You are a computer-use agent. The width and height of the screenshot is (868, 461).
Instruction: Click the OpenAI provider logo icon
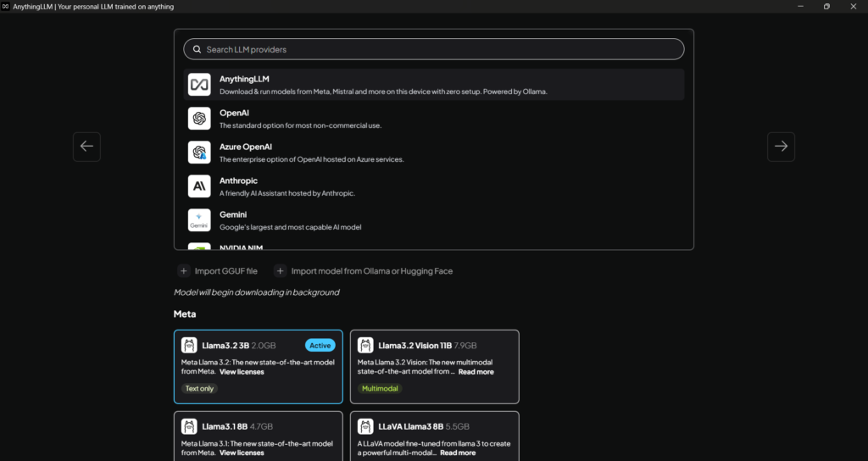tap(199, 119)
